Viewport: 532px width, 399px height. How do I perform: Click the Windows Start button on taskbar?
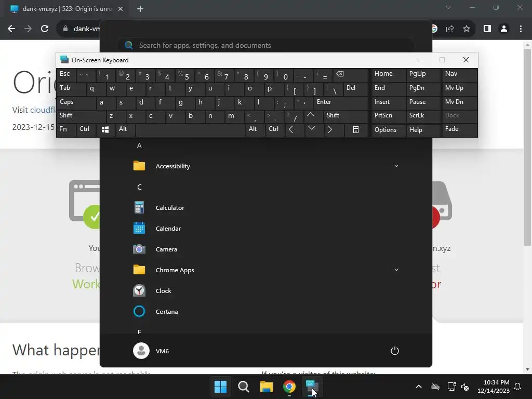point(220,387)
